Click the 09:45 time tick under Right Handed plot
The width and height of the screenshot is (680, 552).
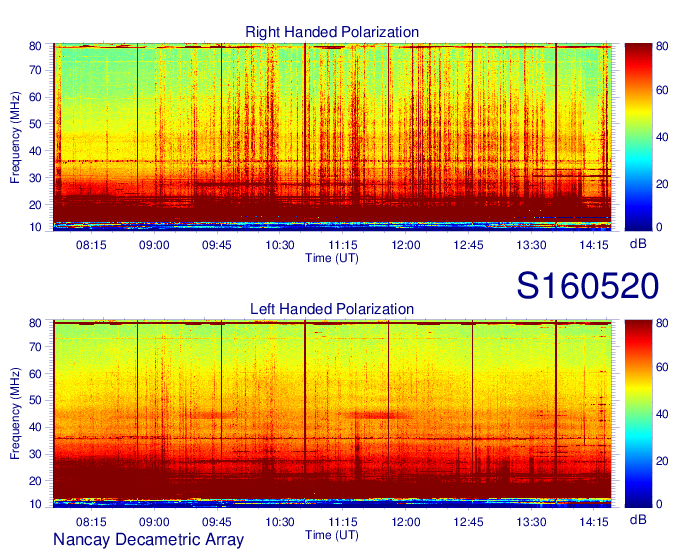click(217, 245)
